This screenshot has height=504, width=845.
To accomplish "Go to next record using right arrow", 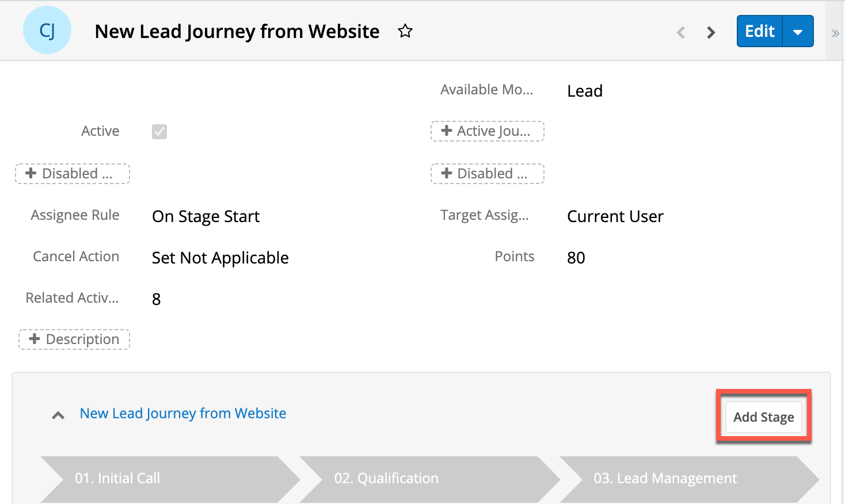I will coord(711,32).
